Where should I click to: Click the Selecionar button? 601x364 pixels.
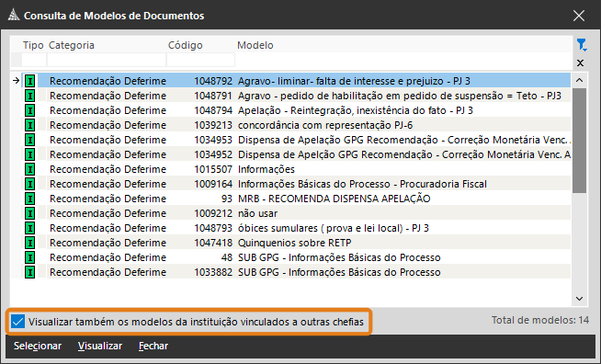pos(38,346)
